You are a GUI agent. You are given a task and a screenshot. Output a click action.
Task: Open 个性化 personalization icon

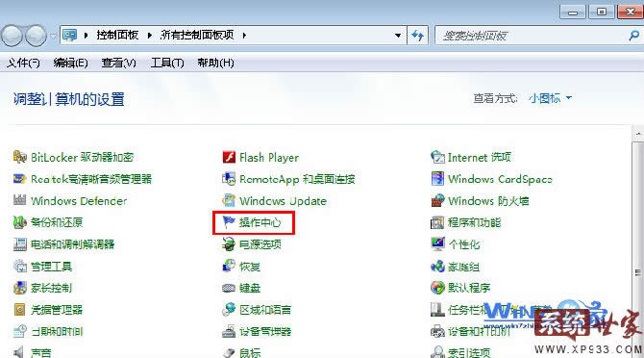coord(437,244)
